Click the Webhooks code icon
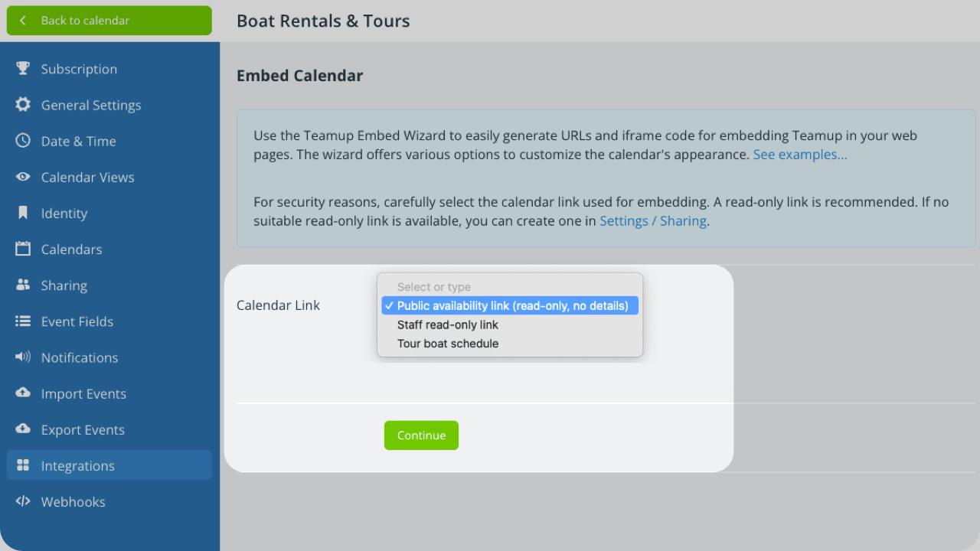Screen dimensions: 980x551 [23, 501]
